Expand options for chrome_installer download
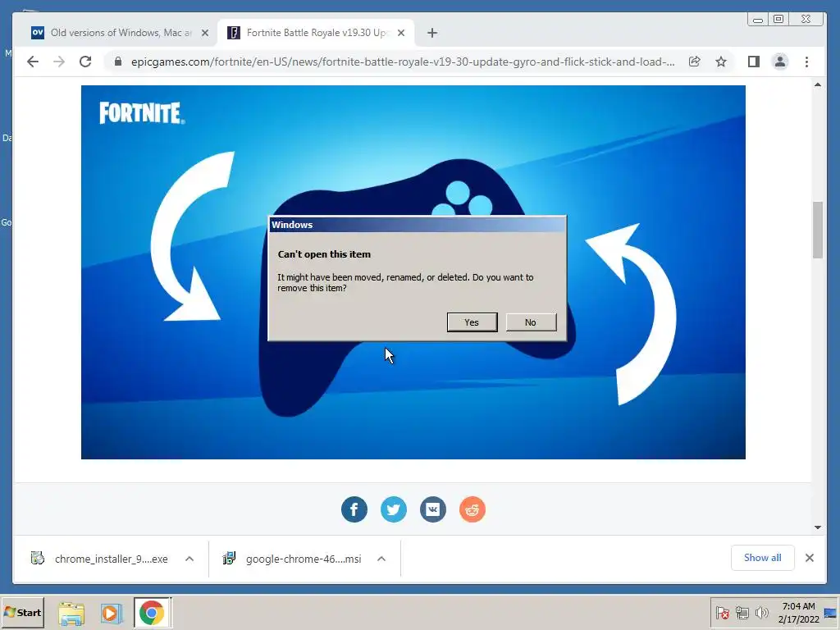Screen dimensions: 840x630 coord(189,559)
